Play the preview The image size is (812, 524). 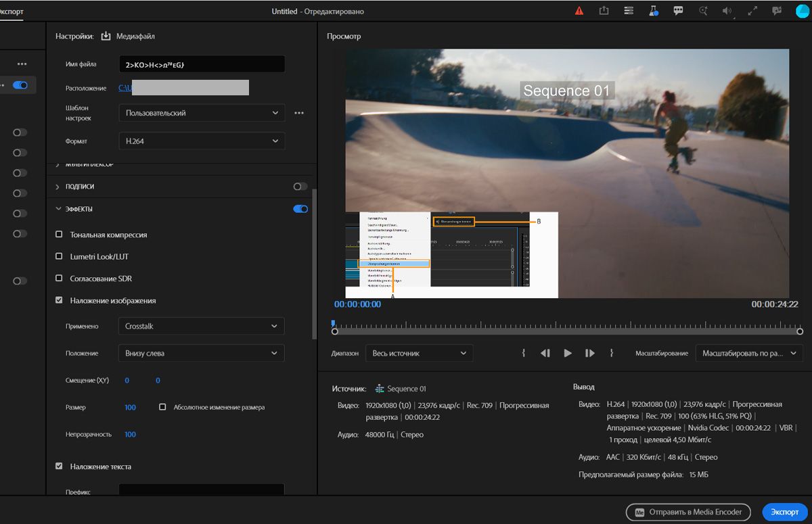coord(568,353)
